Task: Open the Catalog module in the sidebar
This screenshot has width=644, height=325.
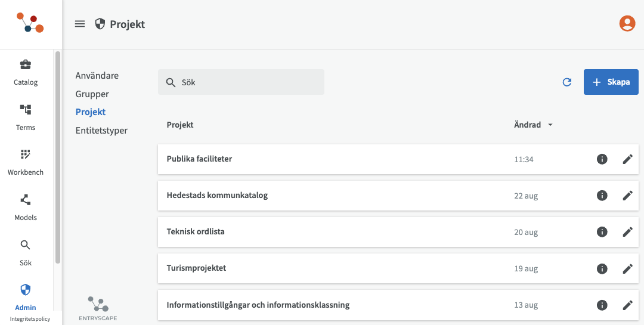Action: click(x=26, y=72)
